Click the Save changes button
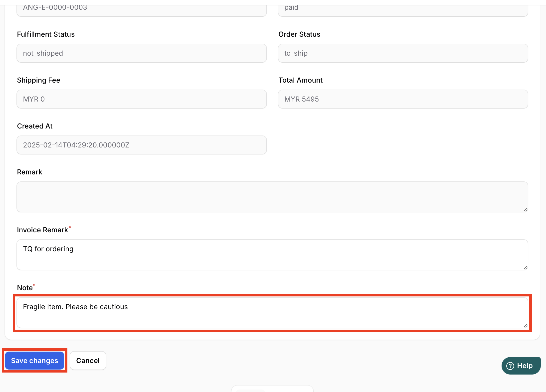546x392 pixels. pyautogui.click(x=34, y=361)
